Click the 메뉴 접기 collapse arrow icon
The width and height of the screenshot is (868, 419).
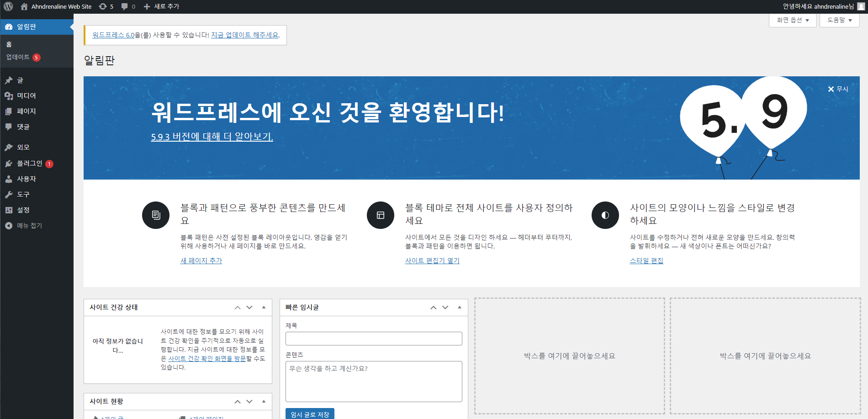[9, 226]
